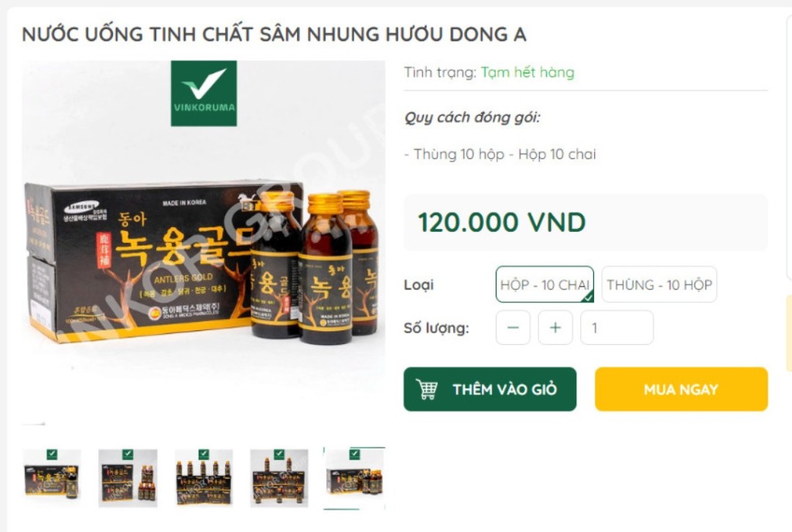Open the third thumbnail with five bottles
792x532 pixels.
tap(203, 478)
